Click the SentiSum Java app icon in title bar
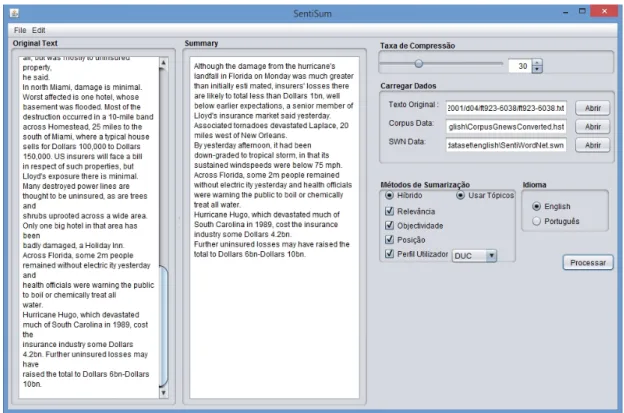Viewport: 624px width, 413px height. pyautogui.click(x=14, y=13)
